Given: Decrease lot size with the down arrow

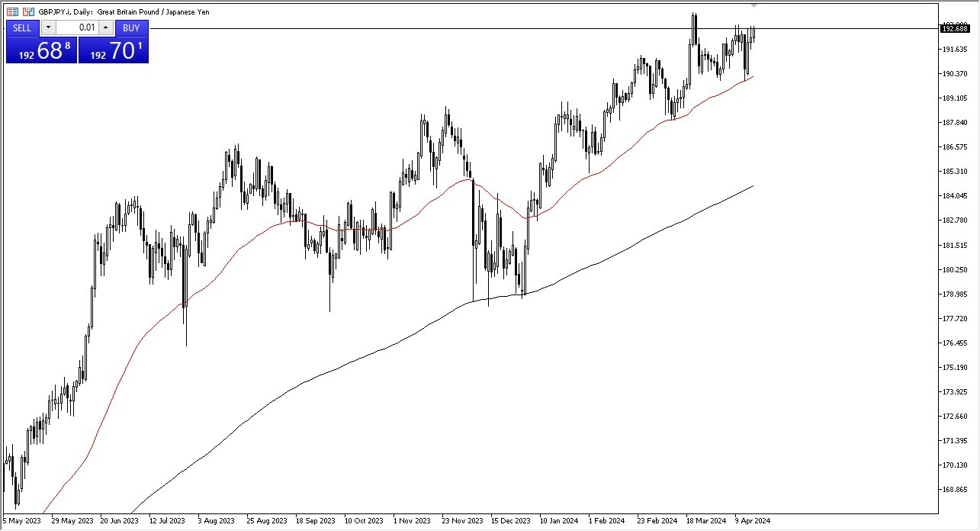Looking at the screenshot, I should pos(48,27).
